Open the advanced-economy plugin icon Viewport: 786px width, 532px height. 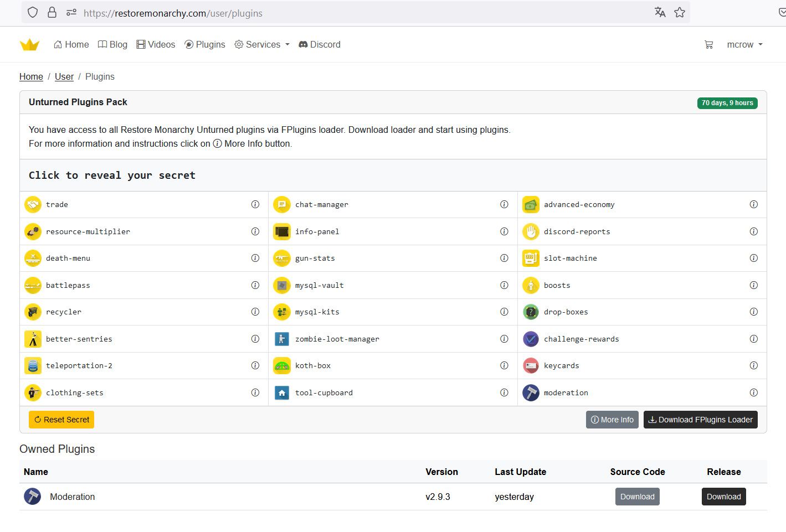tap(531, 204)
